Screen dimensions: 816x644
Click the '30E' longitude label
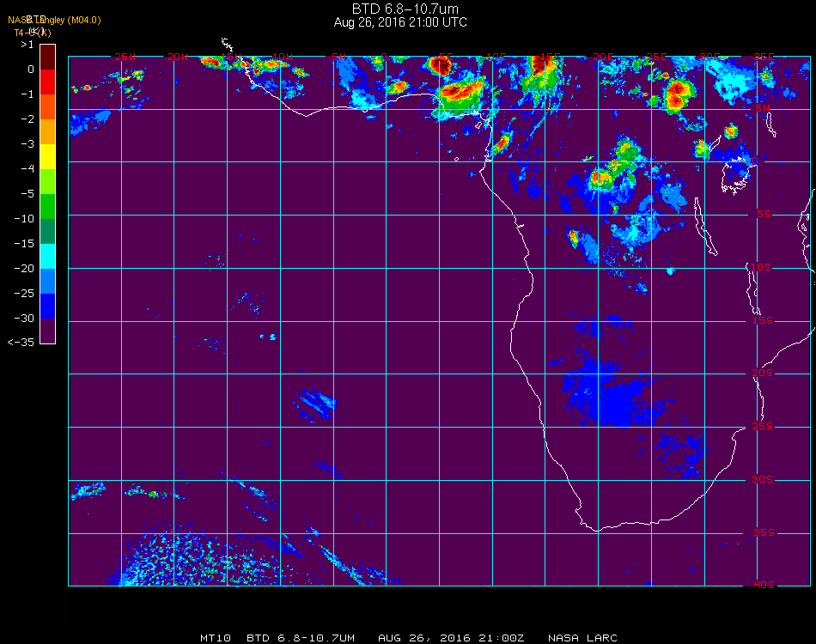[709, 57]
